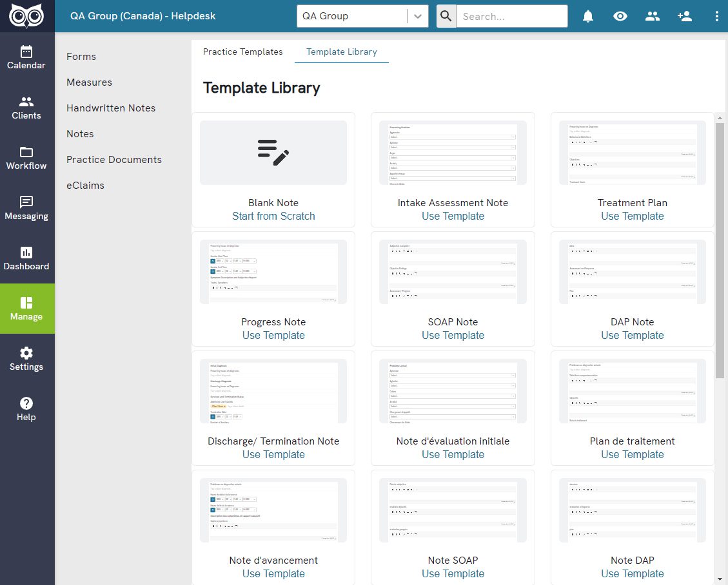728x585 pixels.
Task: Open the three-dot more options menu
Action: 717,16
